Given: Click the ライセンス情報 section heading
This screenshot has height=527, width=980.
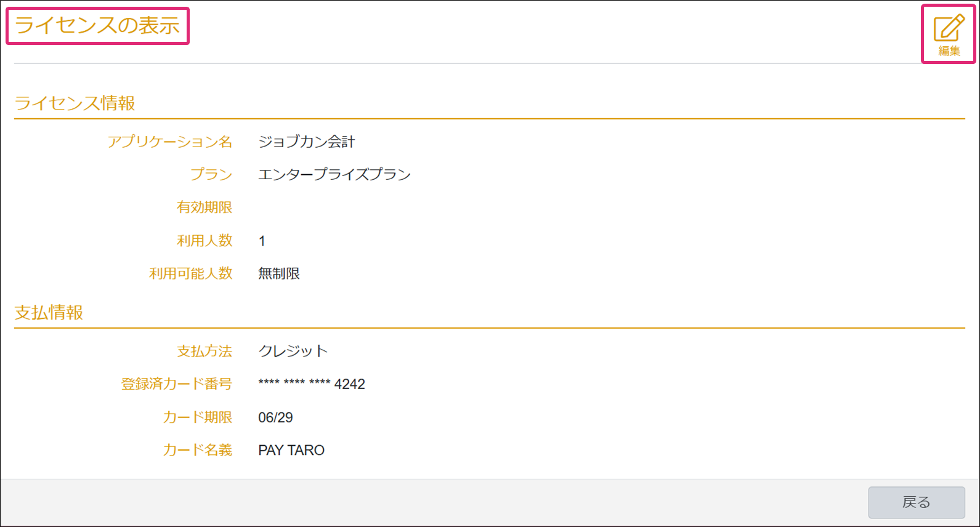Looking at the screenshot, I should [x=75, y=103].
